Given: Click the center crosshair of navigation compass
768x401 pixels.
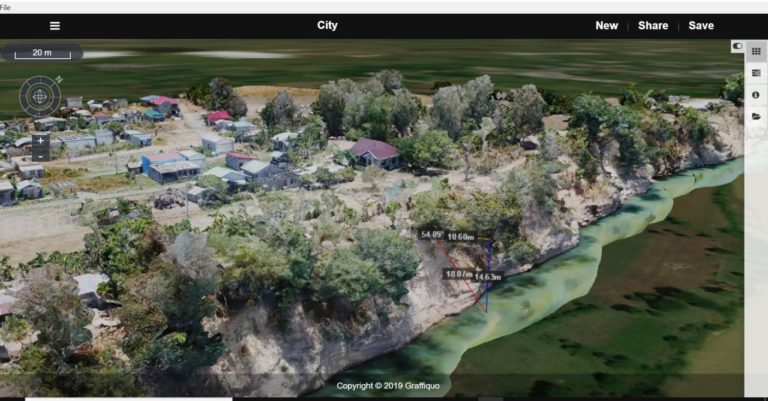Looking at the screenshot, I should (x=40, y=96).
